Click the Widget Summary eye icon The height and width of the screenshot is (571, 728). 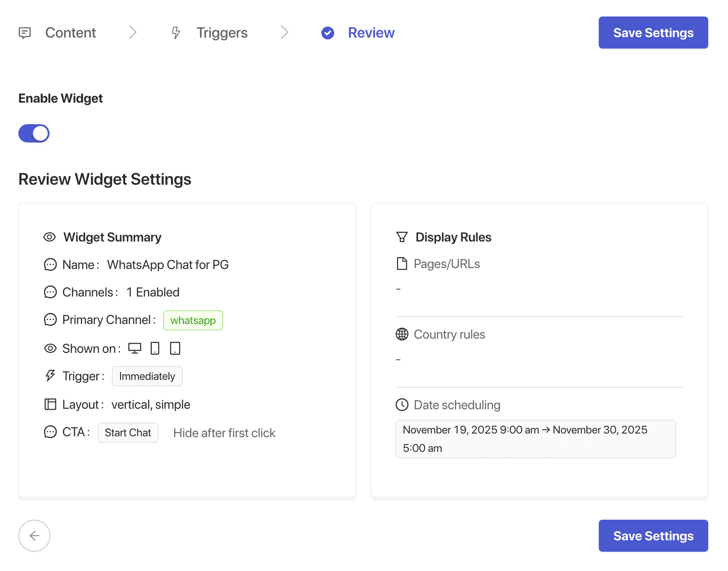tap(50, 237)
